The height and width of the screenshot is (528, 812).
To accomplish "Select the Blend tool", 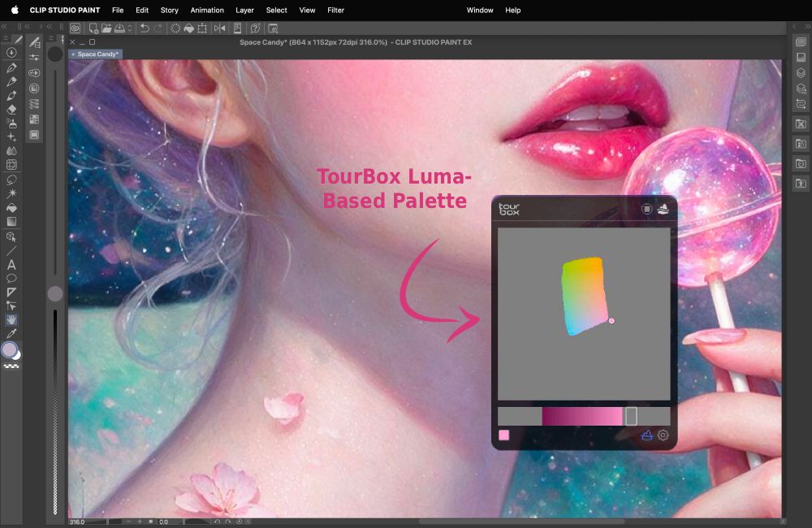I will tap(11, 151).
